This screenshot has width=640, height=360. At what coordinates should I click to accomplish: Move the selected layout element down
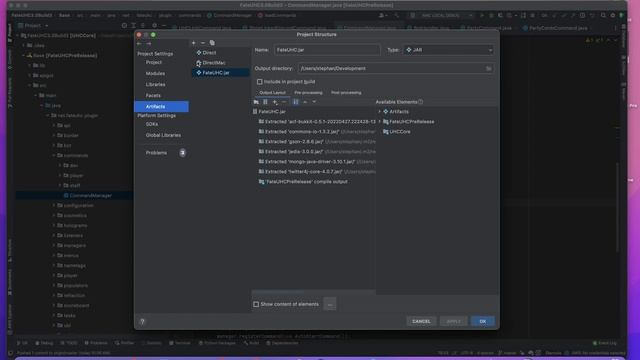[x=314, y=102]
